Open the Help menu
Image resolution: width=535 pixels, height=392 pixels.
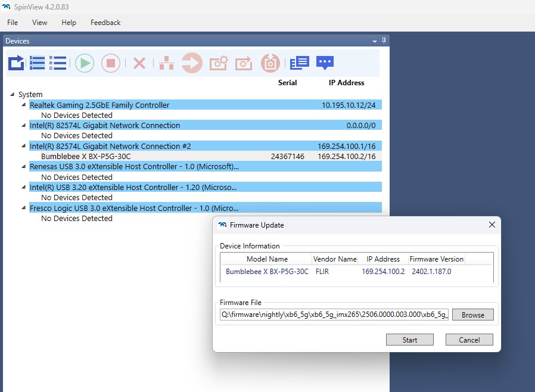pyautogui.click(x=69, y=23)
